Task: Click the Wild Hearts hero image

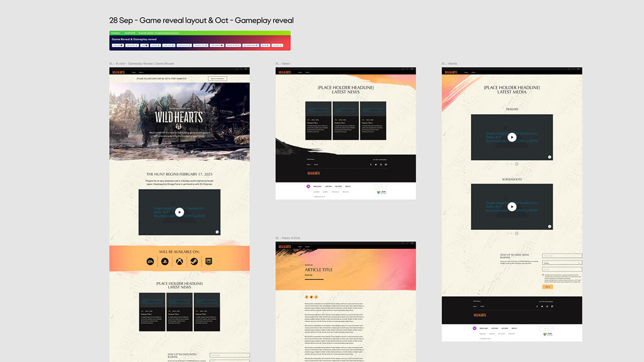Action: point(180,121)
